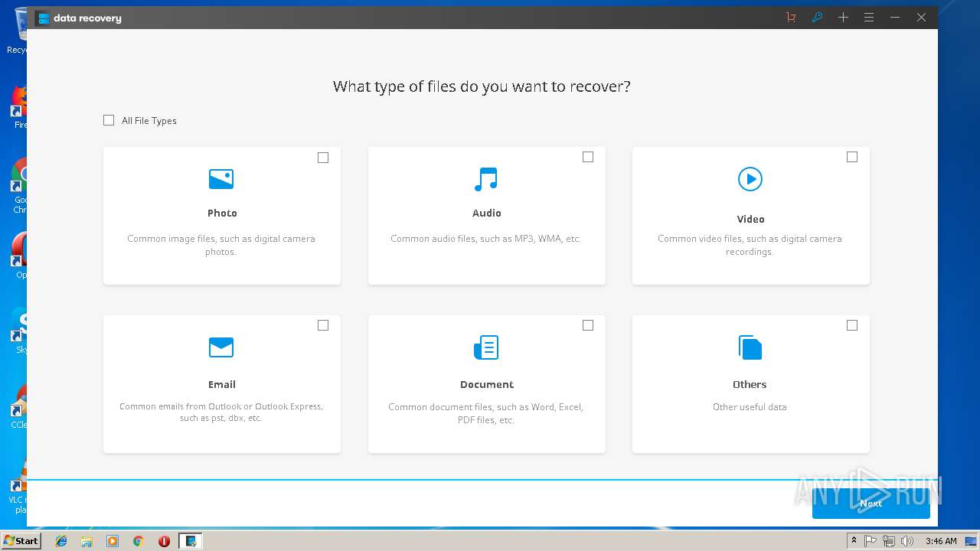Click 'Common image files' description text
This screenshot has height=551, width=980.
pos(221,245)
